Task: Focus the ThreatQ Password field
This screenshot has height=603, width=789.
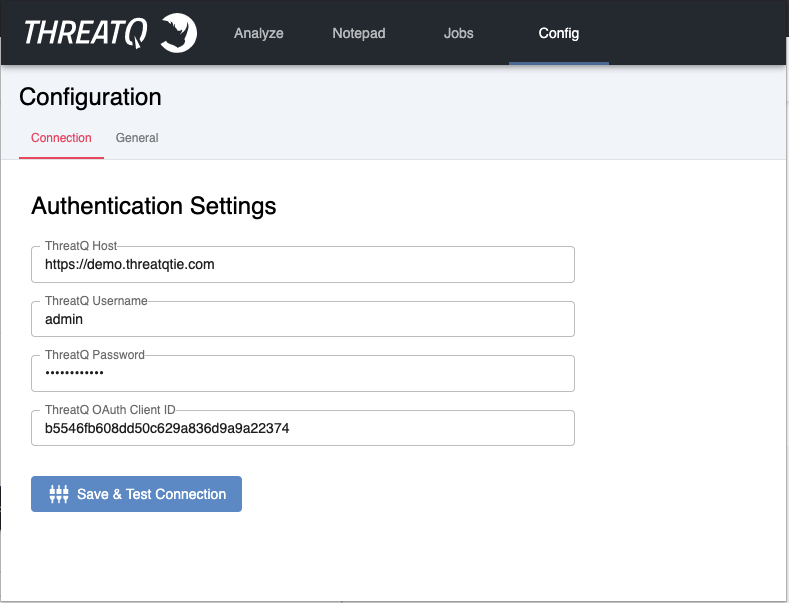Action: [303, 373]
